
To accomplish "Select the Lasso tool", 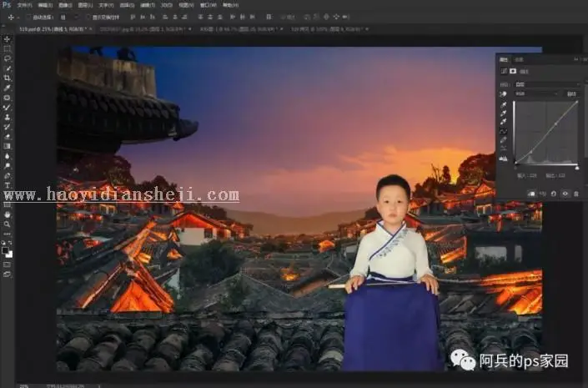I will pos(8,58).
